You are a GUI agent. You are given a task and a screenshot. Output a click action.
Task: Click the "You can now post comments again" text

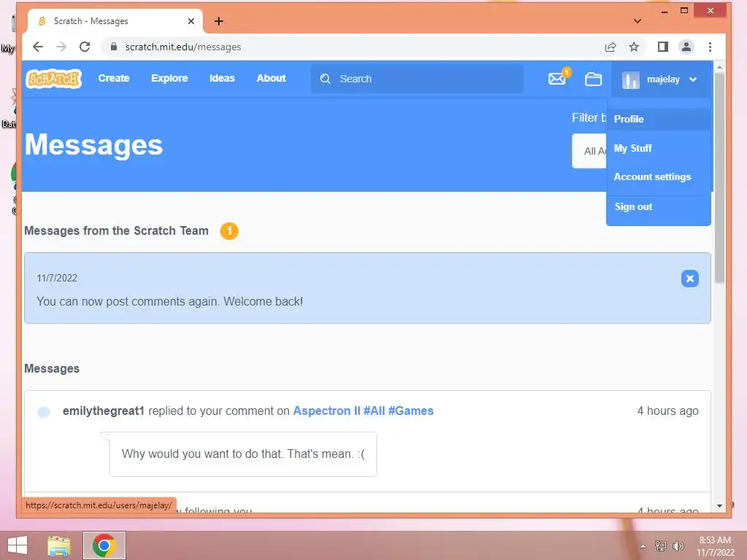click(169, 301)
